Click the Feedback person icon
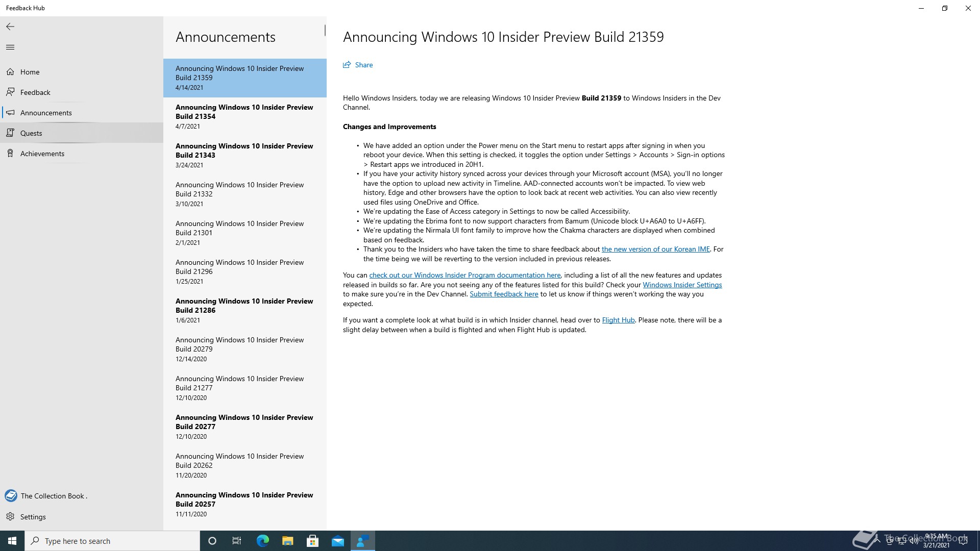Screen dimensions: 980x551 [10, 92]
